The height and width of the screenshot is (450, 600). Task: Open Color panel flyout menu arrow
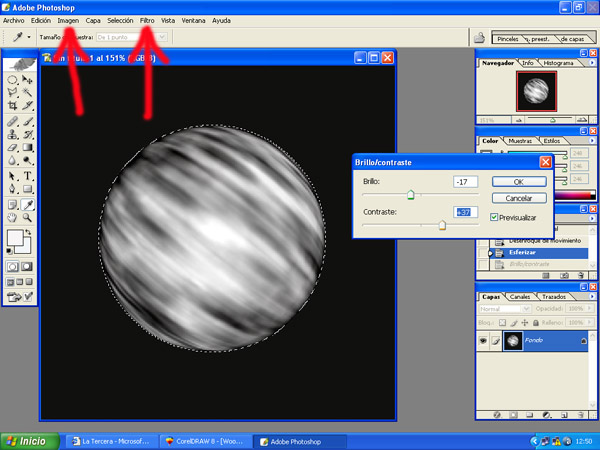point(592,140)
